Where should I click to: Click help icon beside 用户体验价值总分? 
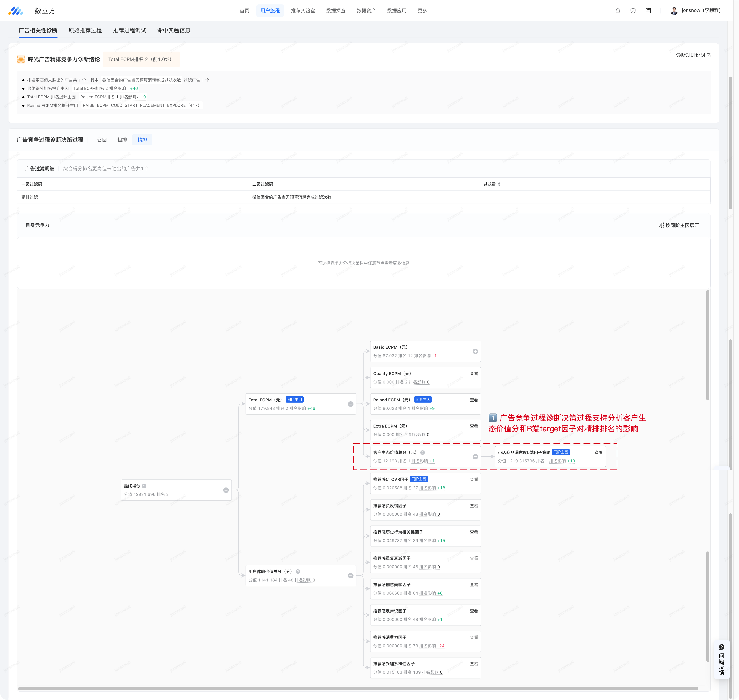coord(298,572)
